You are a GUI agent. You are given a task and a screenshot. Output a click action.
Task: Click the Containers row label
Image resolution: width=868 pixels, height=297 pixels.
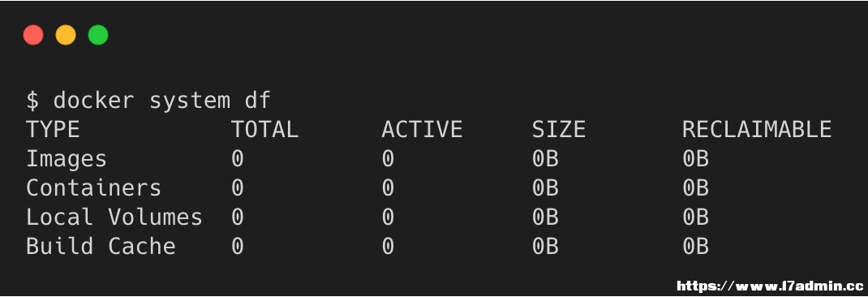93,187
